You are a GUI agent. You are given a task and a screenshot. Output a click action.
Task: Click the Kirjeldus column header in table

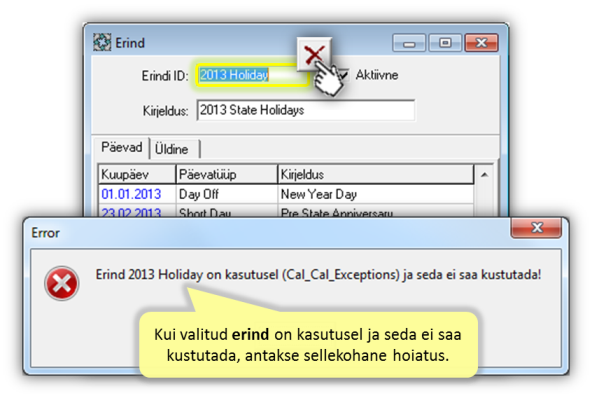pos(376,174)
